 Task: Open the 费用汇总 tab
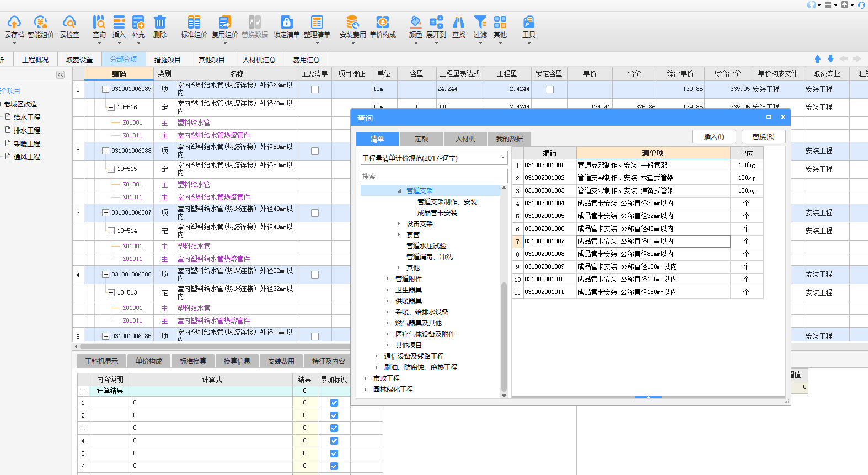(x=307, y=60)
